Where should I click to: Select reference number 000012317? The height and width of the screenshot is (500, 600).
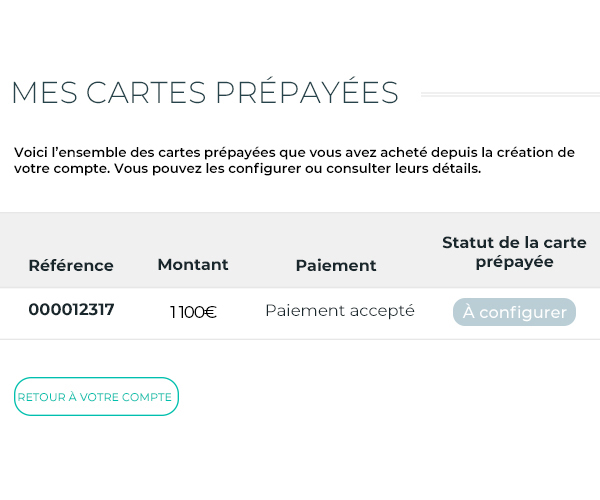pyautogui.click(x=71, y=310)
